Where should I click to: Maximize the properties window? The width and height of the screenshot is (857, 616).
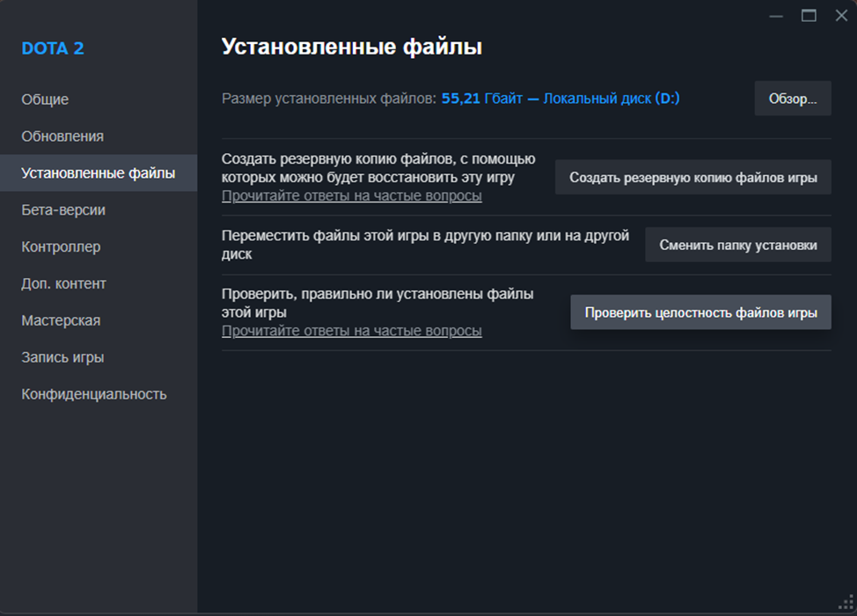tap(809, 16)
